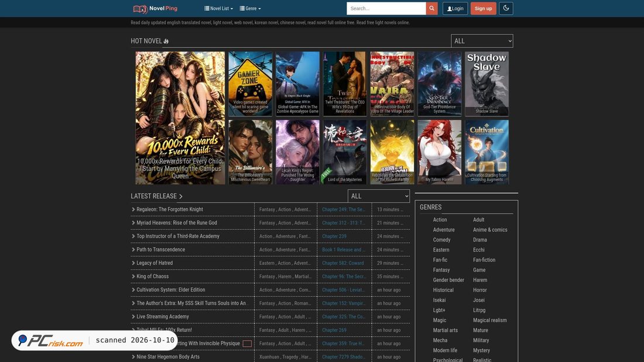Screen dimensions: 644x362
Task: Open the Hot Novel ALL filter dropdown
Action: [482, 41]
